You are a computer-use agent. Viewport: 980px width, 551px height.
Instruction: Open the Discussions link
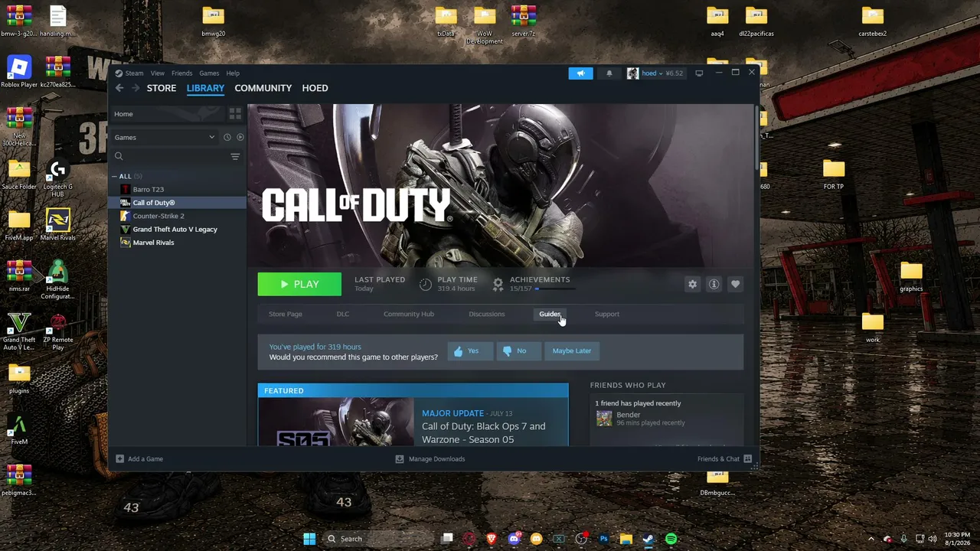tap(487, 314)
